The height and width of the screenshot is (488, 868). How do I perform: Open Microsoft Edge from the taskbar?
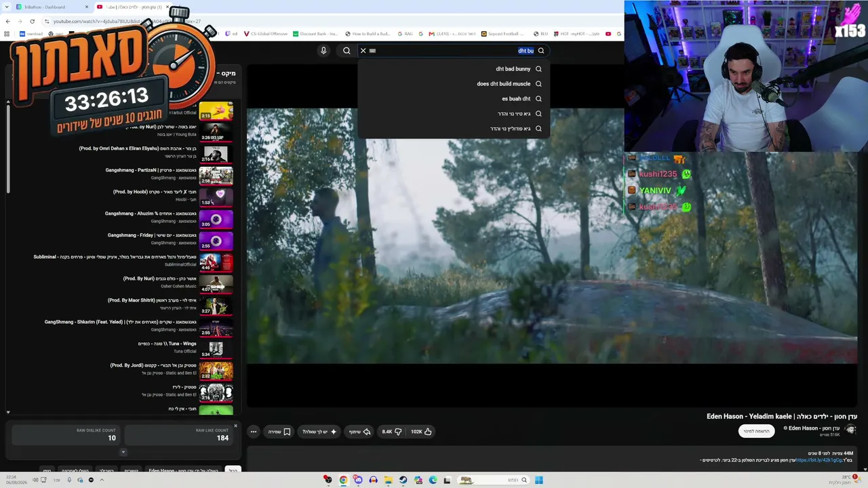pos(433,481)
